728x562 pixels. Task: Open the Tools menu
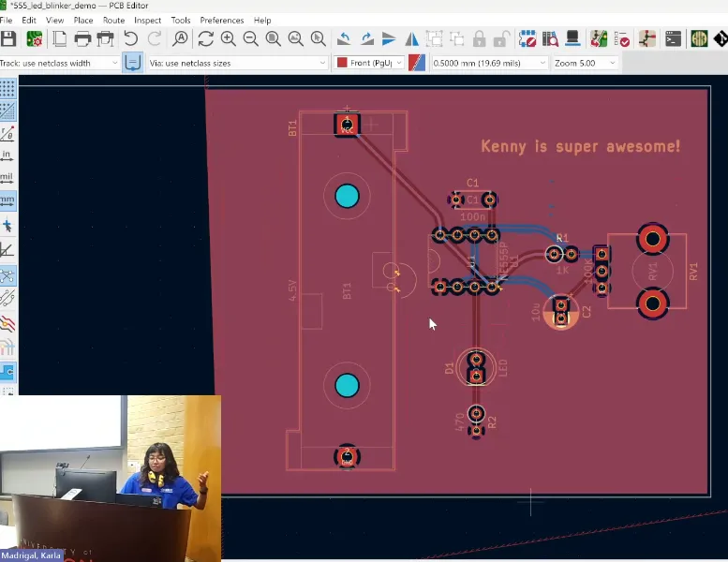pos(181,21)
